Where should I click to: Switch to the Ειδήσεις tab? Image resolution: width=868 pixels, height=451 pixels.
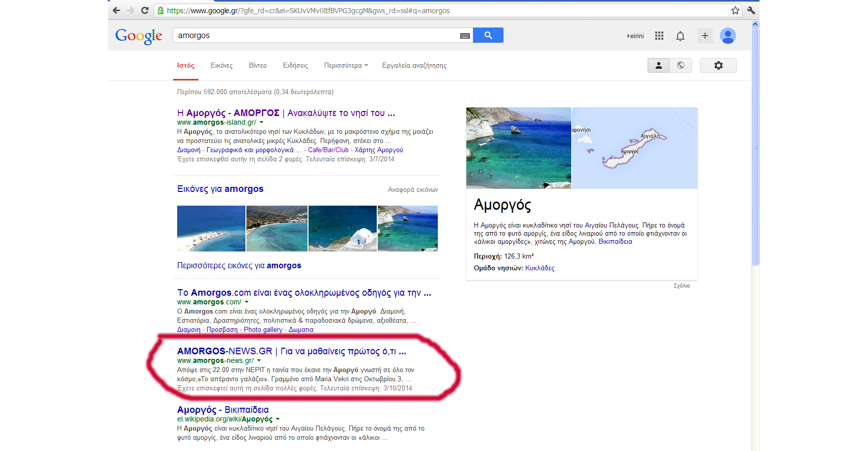295,65
